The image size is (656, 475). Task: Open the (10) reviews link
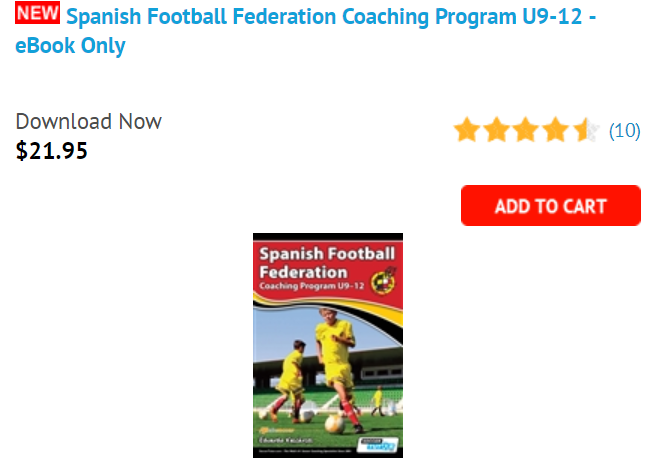click(625, 131)
